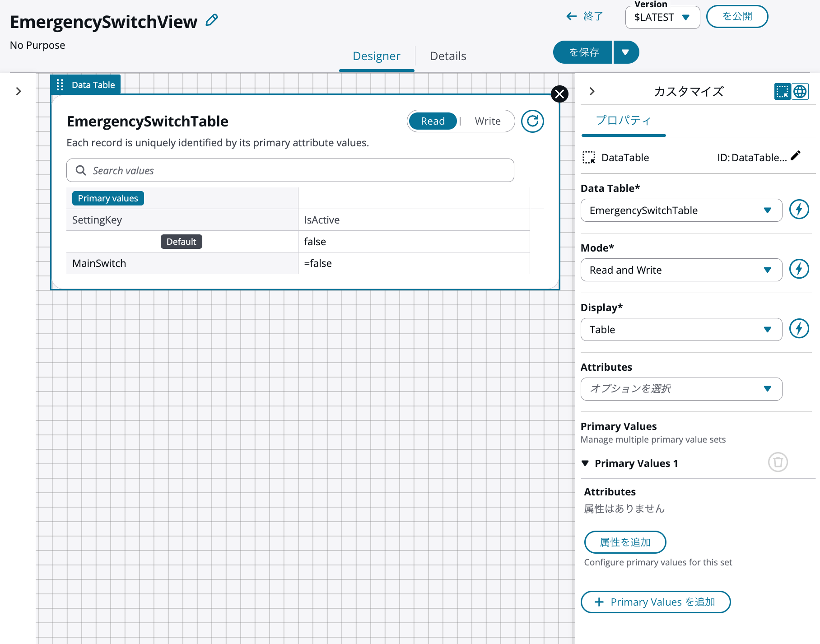The width and height of the screenshot is (820, 644).
Task: Refresh the EmergencySwitchTable data
Action: 532,121
